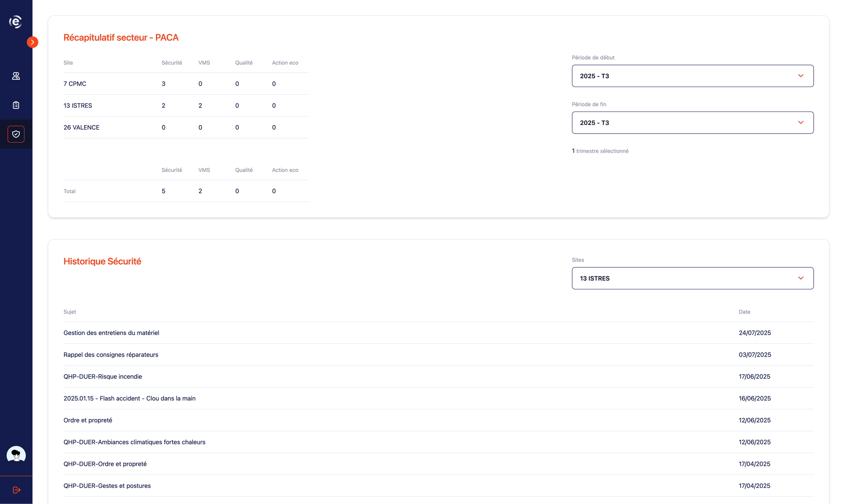Image resolution: width=845 pixels, height=504 pixels.
Task: Select the 13 ISTRES table row
Action: coord(78,106)
